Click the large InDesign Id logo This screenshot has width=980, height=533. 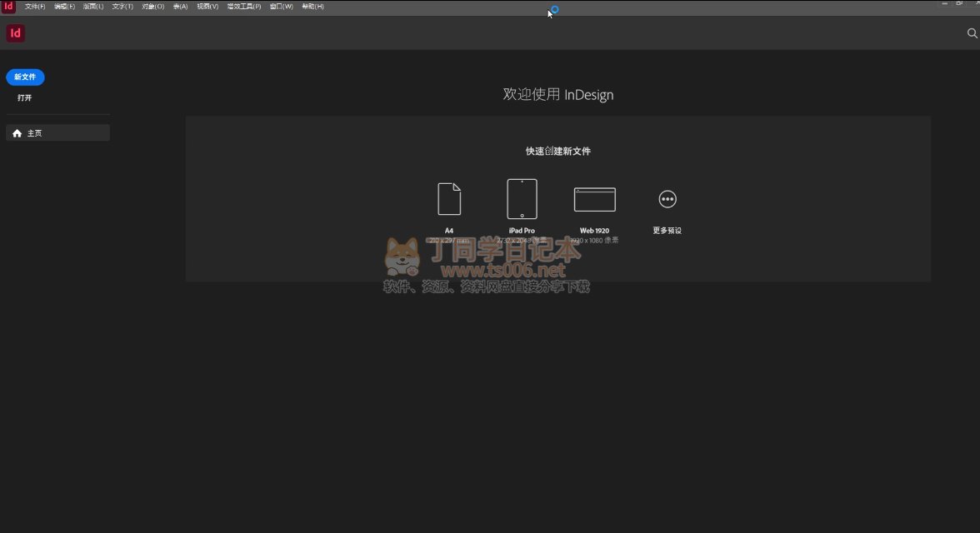[x=16, y=33]
